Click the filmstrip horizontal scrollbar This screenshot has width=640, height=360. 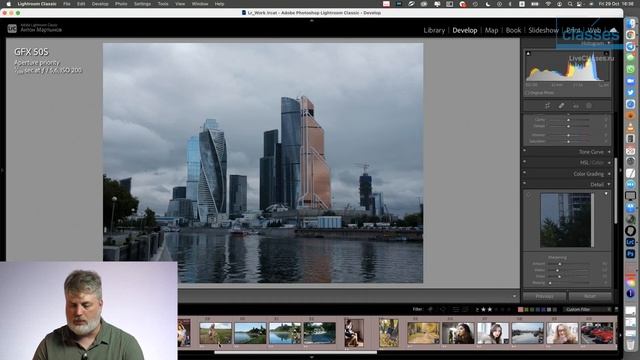point(296,352)
